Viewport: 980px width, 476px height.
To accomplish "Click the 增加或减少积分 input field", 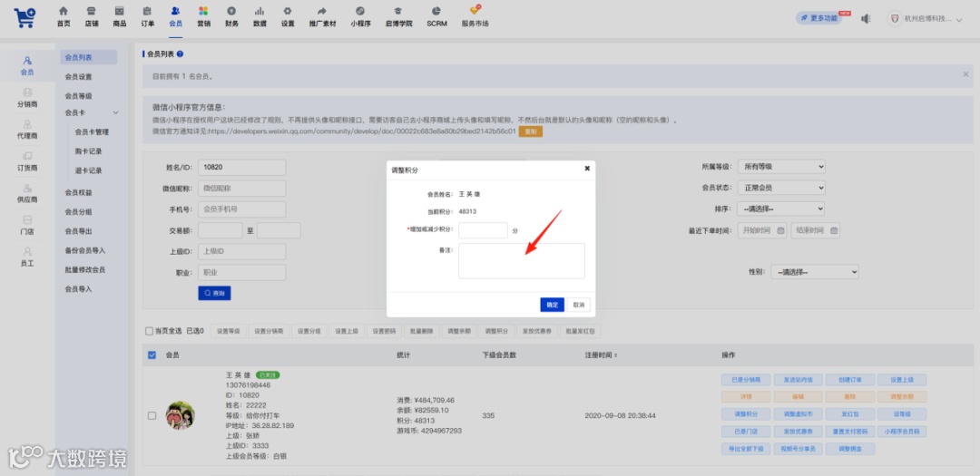I will pos(483,230).
